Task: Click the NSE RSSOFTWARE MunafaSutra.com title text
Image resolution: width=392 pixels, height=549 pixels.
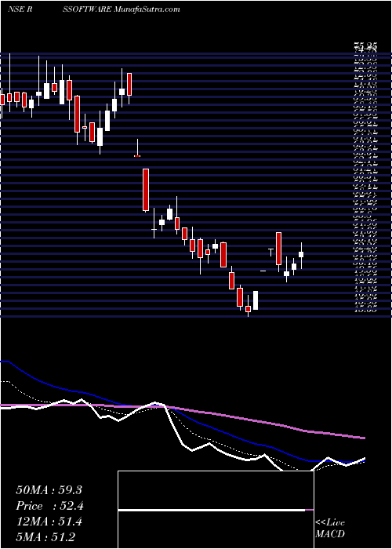Action: pos(93,9)
